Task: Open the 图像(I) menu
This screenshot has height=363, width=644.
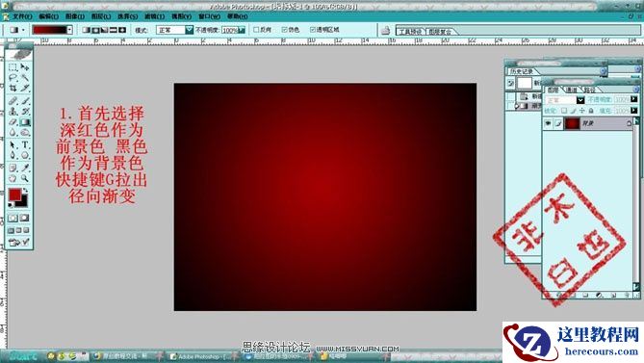Action: point(75,16)
